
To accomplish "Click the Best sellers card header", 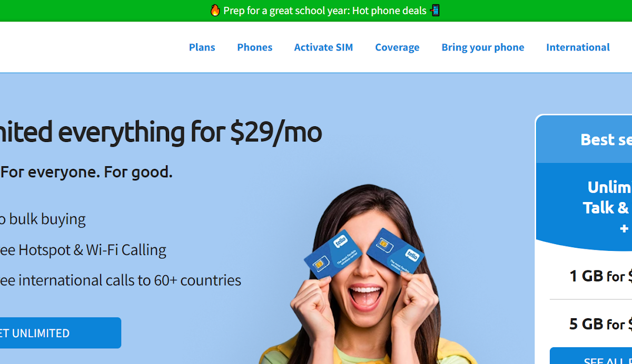I will [x=584, y=139].
